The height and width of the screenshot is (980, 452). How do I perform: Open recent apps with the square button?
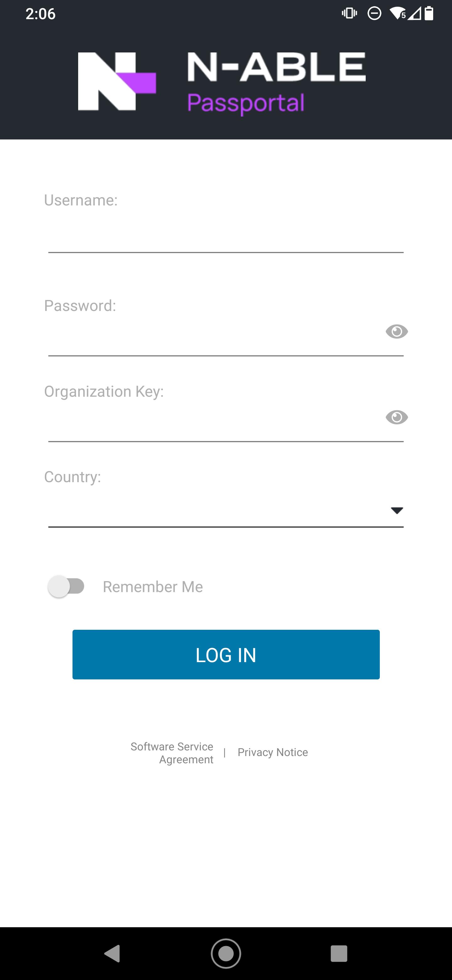click(x=339, y=954)
